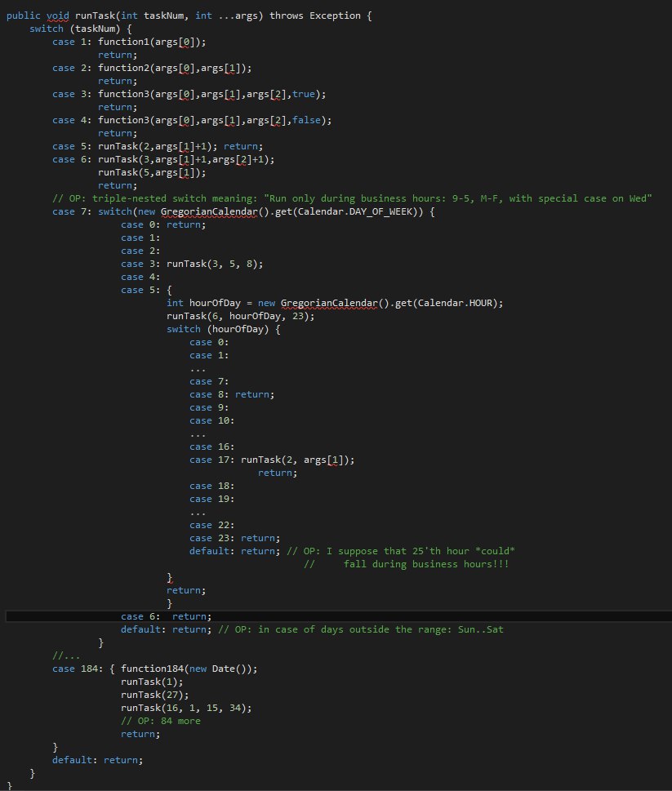Click the 'case 8: return;' line
Viewport: 672px width, 791px height.
tap(232, 394)
